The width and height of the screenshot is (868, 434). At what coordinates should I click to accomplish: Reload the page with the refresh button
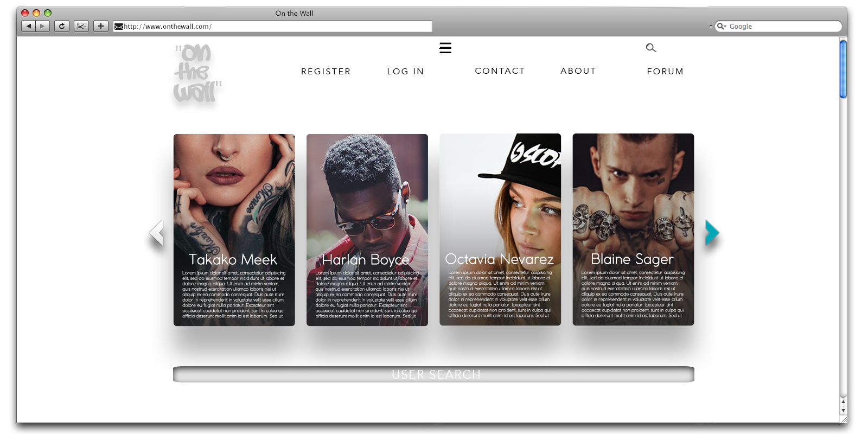[x=62, y=26]
